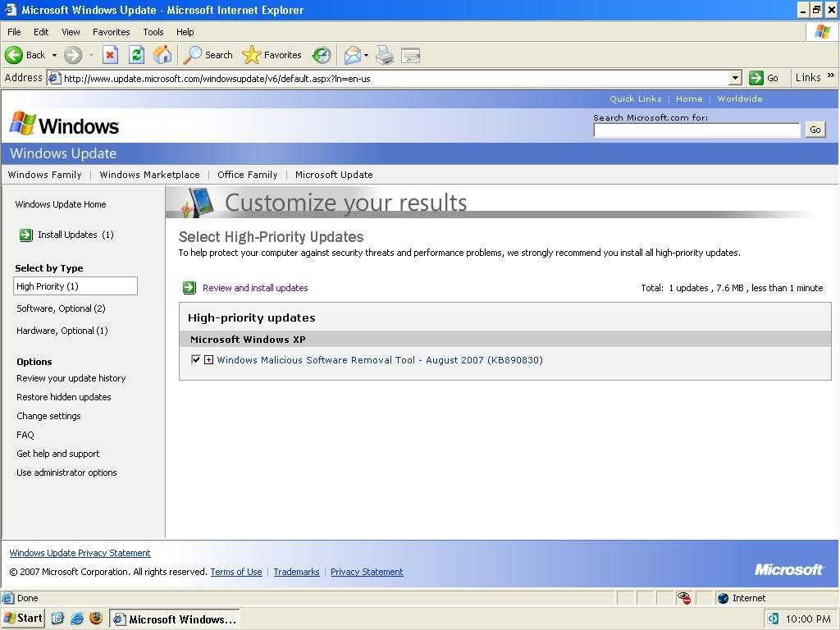The image size is (840, 630).
Task: Open Windows Update Privacy Statement link
Action: tap(80, 553)
